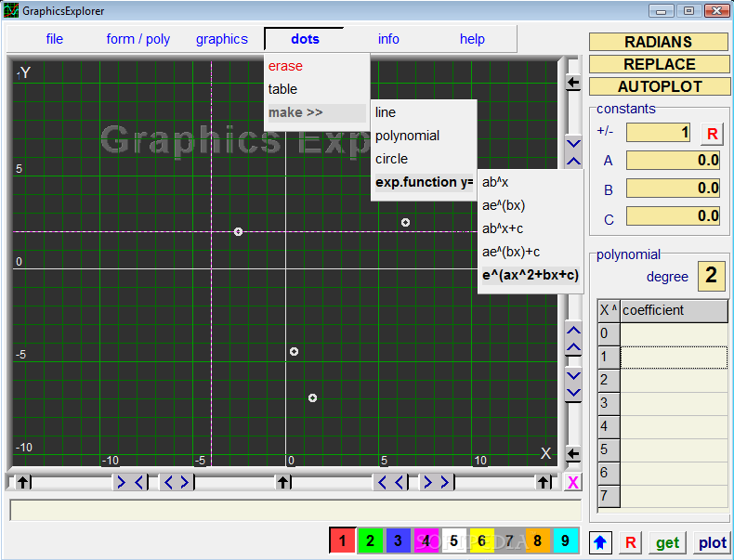Click the 'v ^' vertical compress button
Image resolution: width=734 pixels, height=560 pixels.
(573, 152)
